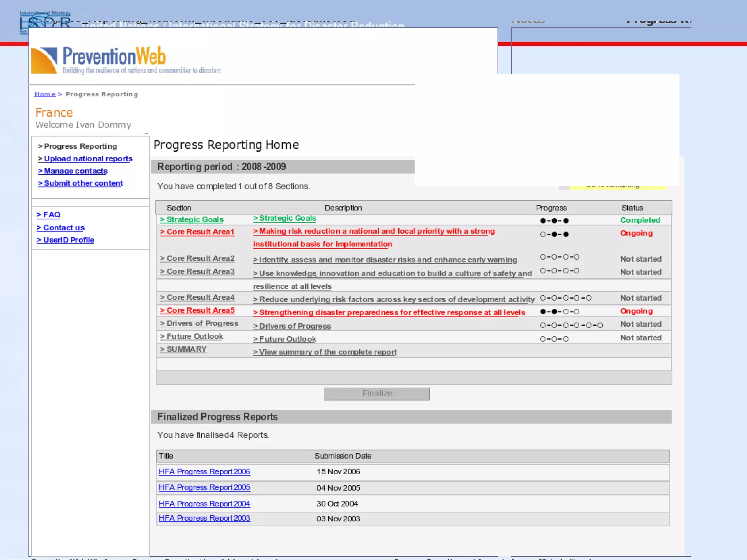
Task: Click Core Result Area1 progress dots
Action: tap(554, 234)
